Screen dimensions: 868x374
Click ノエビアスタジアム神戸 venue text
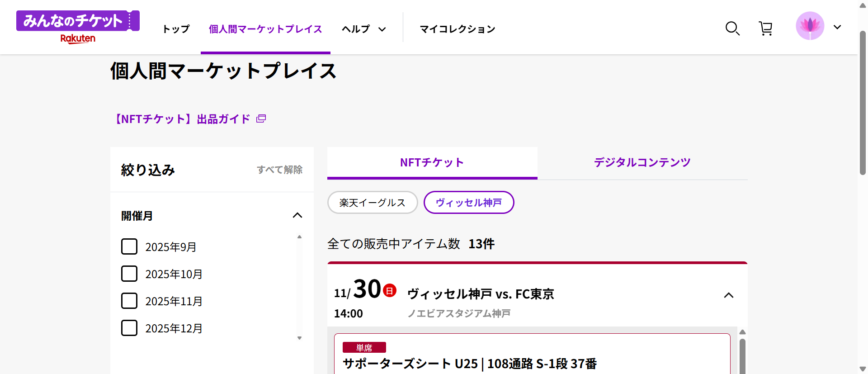tap(459, 313)
